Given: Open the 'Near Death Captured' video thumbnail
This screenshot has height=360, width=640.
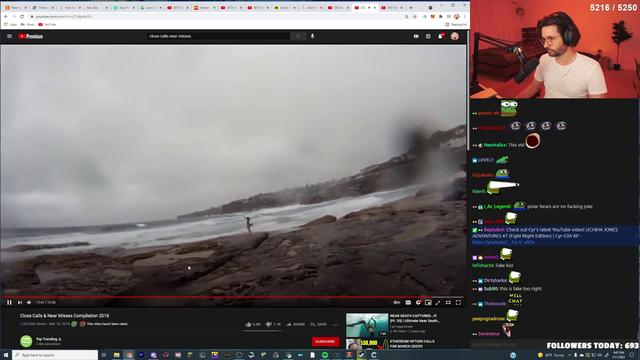Looking at the screenshot, I should tap(367, 325).
